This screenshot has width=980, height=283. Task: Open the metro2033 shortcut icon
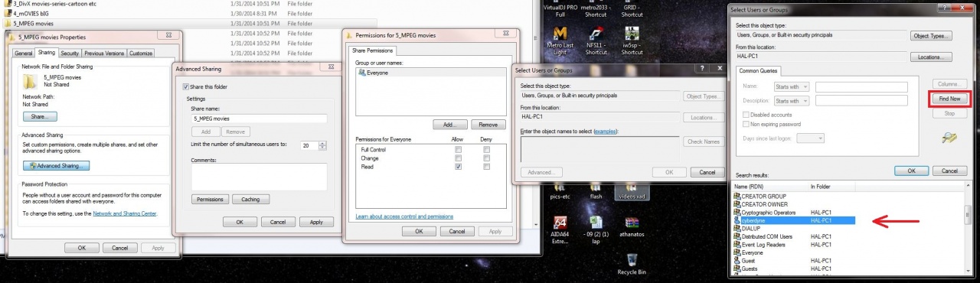pyautogui.click(x=595, y=9)
